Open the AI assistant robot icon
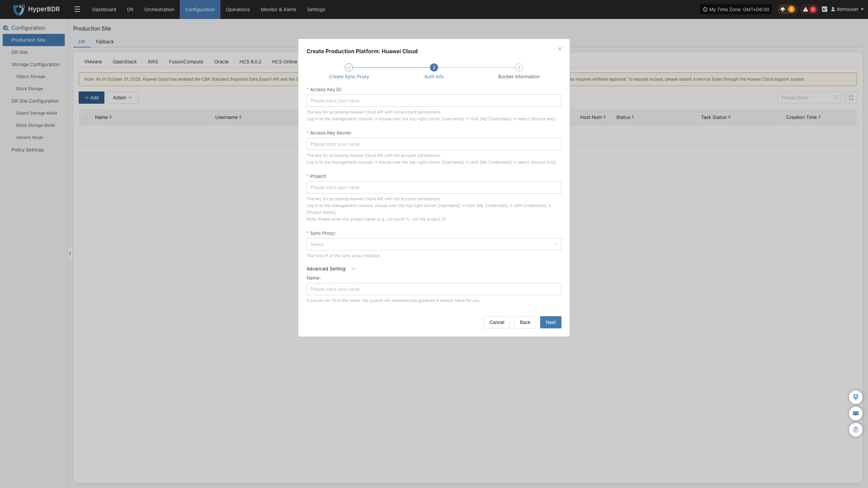The height and width of the screenshot is (488, 868). coord(856,397)
